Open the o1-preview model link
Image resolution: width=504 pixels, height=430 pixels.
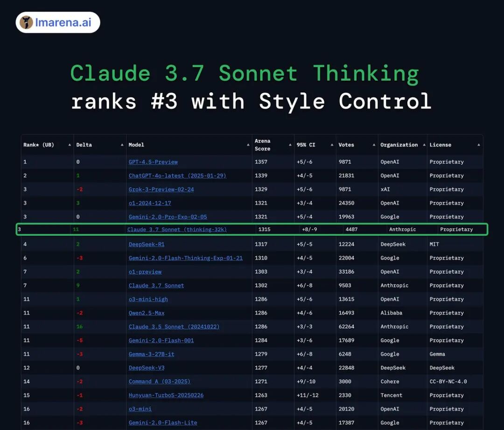145,272
